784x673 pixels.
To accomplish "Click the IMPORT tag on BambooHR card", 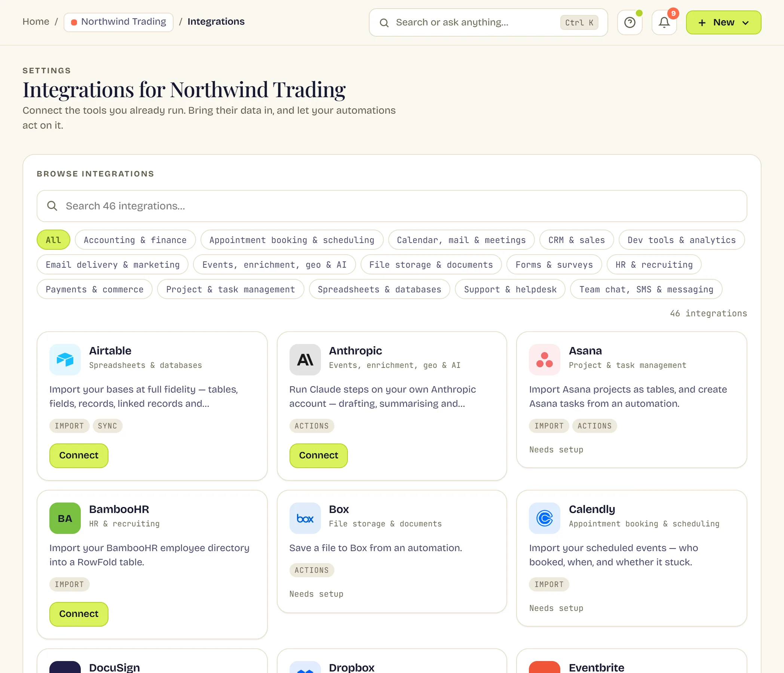I will (69, 584).
